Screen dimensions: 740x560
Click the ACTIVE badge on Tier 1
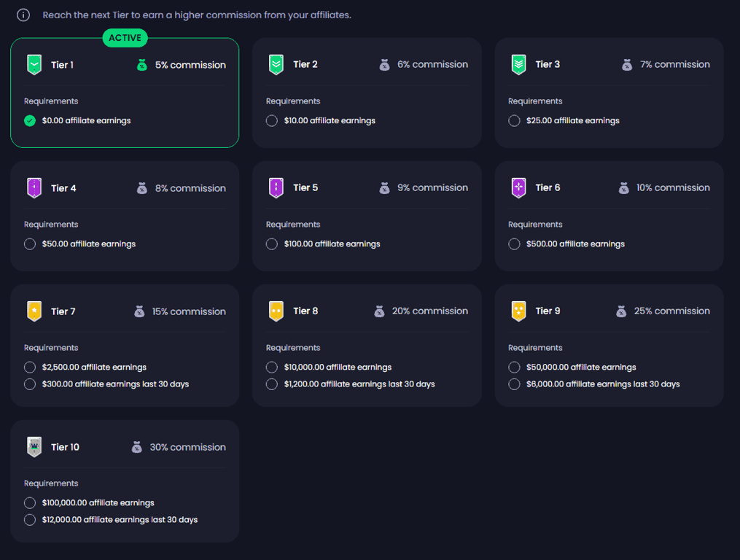[125, 38]
